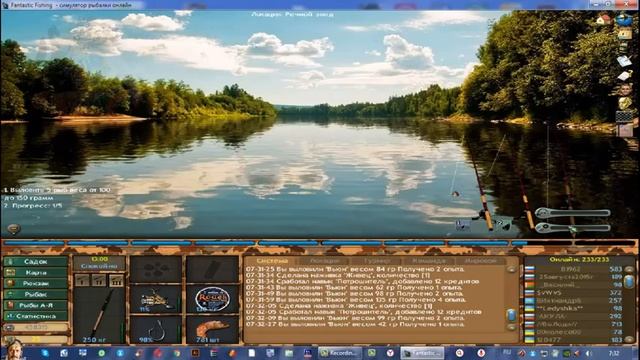This screenshot has width=640, height=360.
Task: Open the home base house icon
Action: pyautogui.click(x=603, y=19)
